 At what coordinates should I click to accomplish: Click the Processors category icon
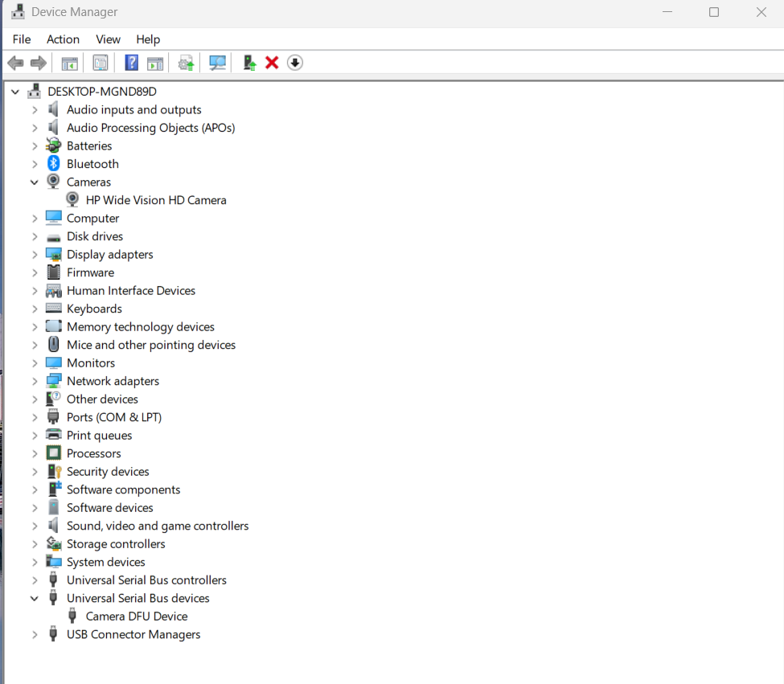click(54, 453)
